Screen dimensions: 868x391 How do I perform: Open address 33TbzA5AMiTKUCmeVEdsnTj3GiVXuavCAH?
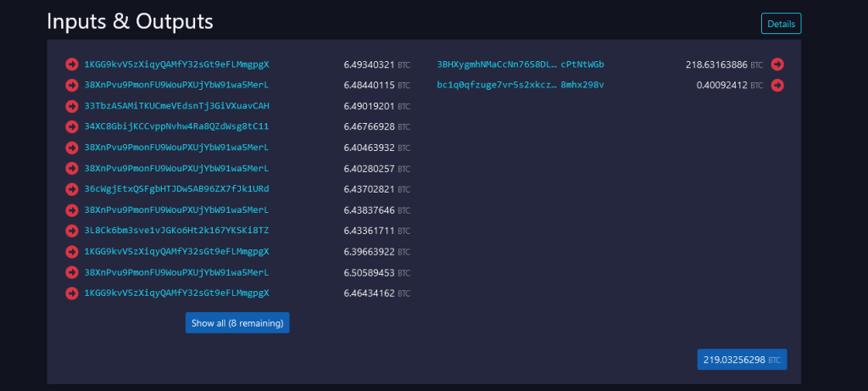coord(176,106)
